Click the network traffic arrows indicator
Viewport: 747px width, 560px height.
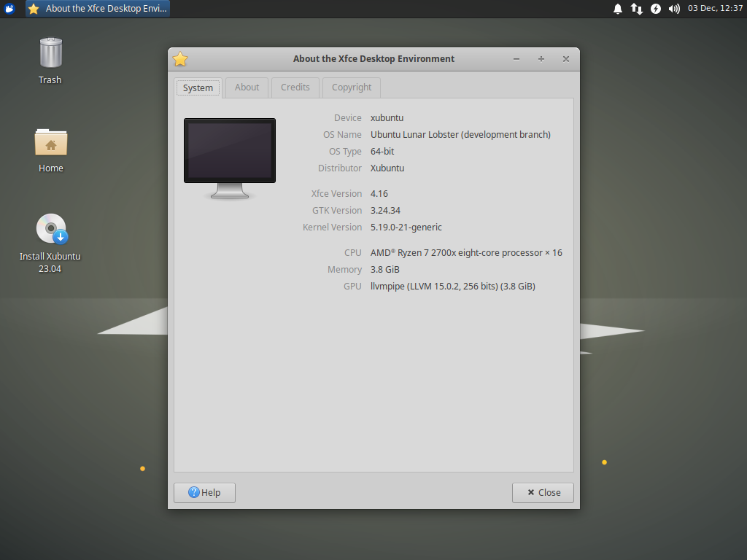point(636,9)
